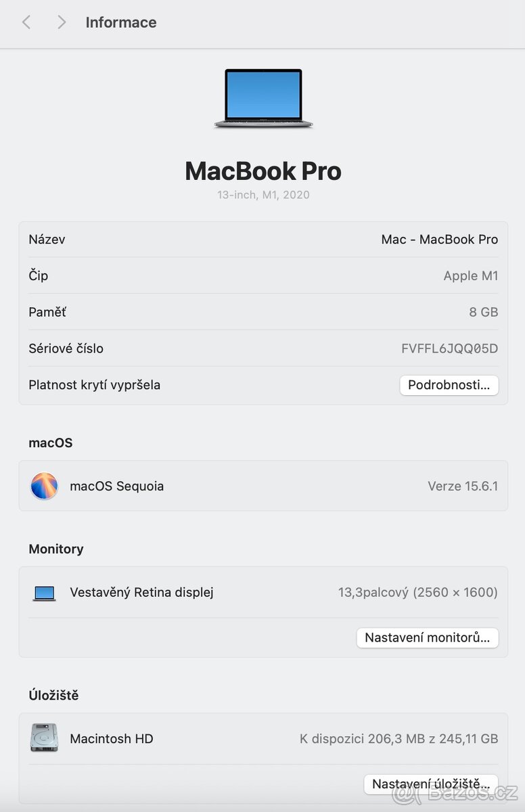This screenshot has height=812, width=525.
Task: Click the forward navigation chevron
Action: (x=61, y=22)
